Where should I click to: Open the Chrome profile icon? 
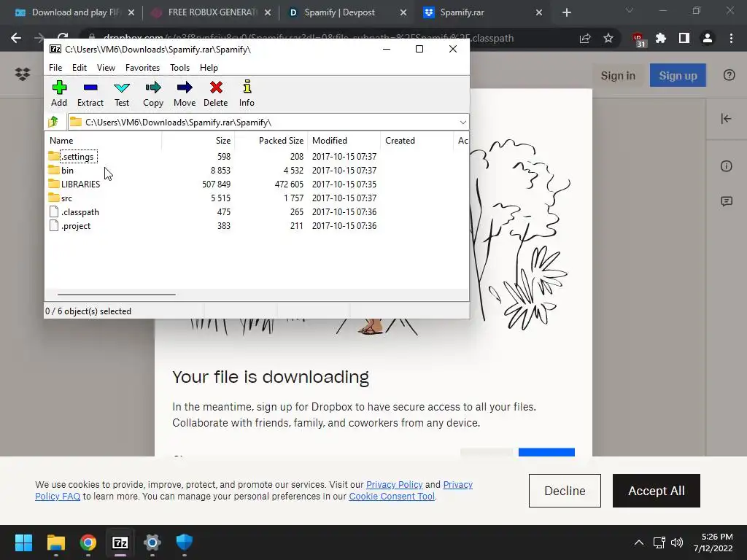tap(708, 38)
